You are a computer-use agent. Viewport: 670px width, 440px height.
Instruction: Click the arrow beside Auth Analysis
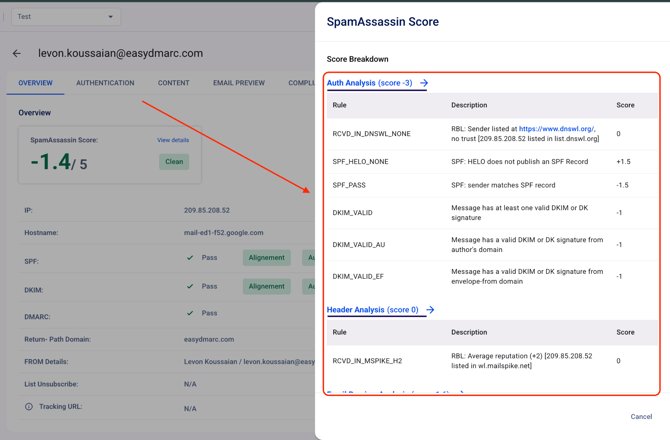424,83
